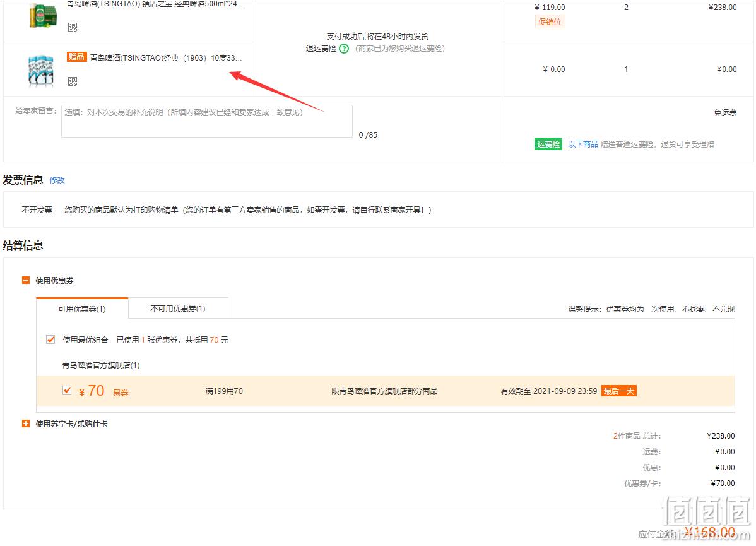
Task: Click the 免运费 shipping text
Action: point(725,113)
